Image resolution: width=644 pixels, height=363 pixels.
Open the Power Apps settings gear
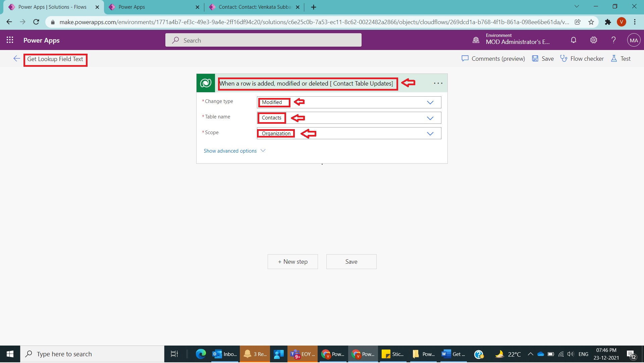[x=593, y=40]
